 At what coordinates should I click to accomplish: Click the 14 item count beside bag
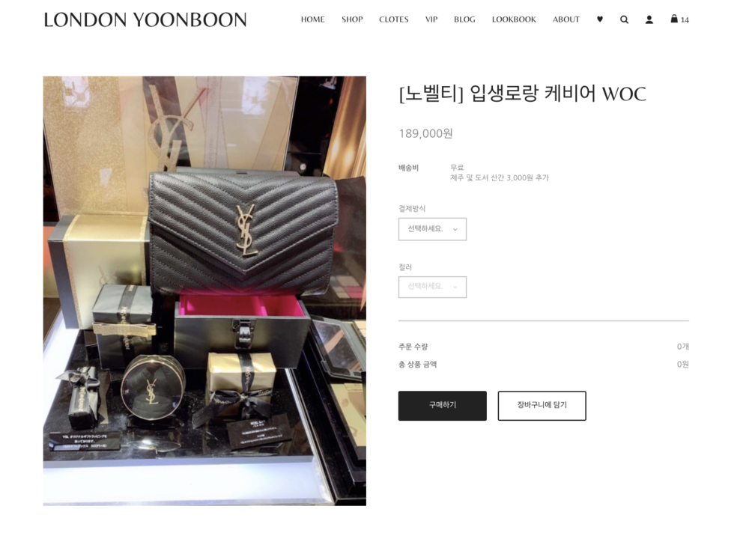point(685,20)
